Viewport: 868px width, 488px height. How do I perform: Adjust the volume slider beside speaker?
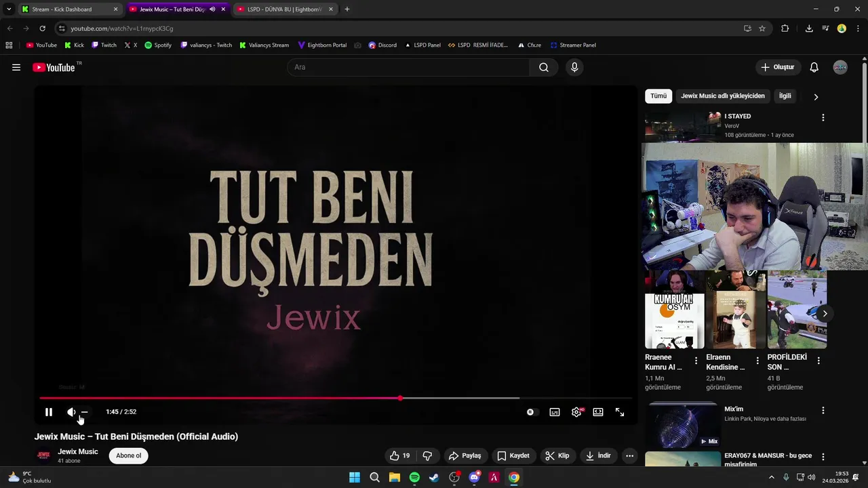[x=84, y=412]
